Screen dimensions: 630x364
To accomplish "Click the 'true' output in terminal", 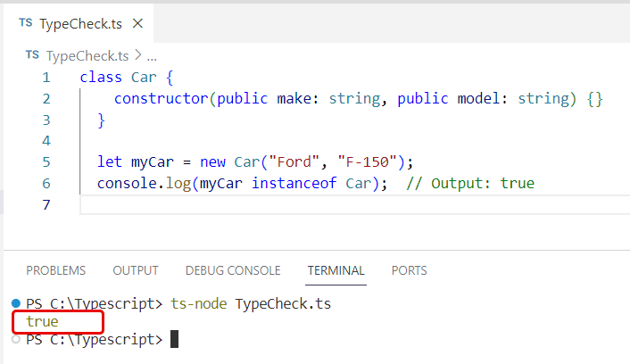I will 42,321.
